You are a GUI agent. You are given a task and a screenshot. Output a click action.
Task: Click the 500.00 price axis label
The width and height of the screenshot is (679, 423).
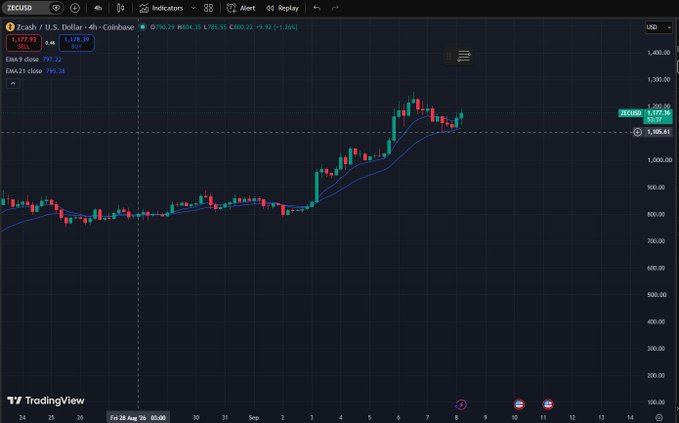656,294
